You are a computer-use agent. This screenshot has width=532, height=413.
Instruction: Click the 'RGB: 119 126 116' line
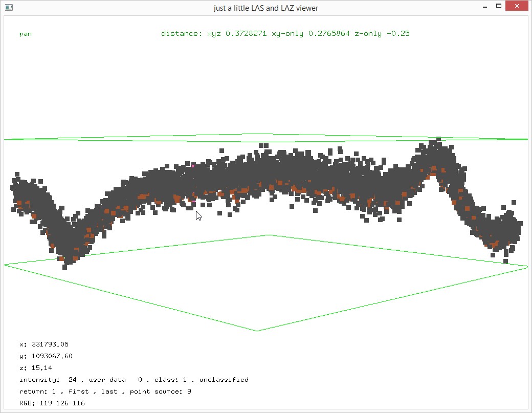52,403
